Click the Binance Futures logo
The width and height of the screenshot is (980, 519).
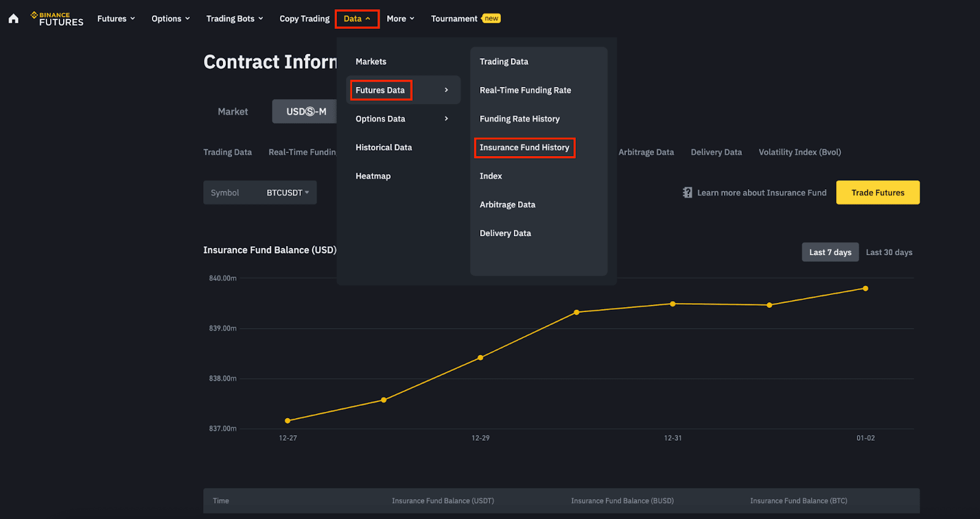pyautogui.click(x=57, y=19)
